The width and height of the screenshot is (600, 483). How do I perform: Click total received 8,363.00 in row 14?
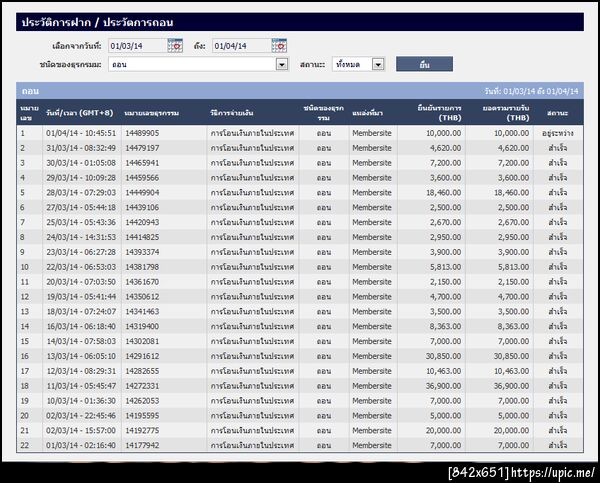pos(514,326)
